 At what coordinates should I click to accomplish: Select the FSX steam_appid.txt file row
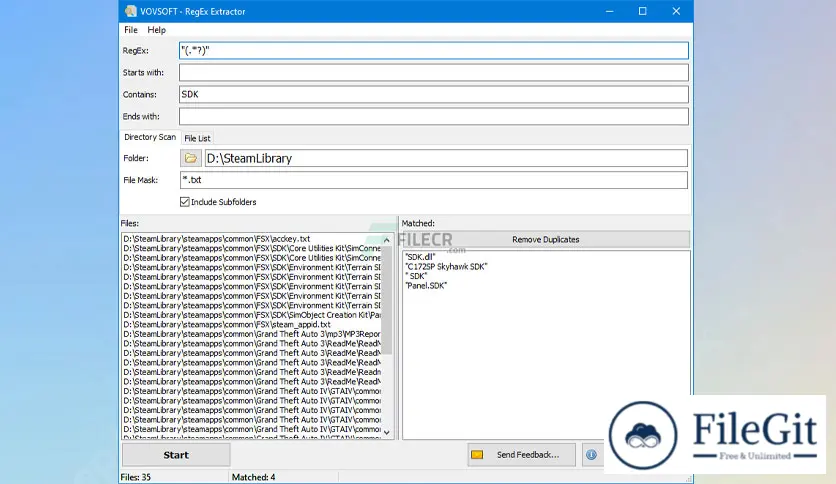click(252, 325)
